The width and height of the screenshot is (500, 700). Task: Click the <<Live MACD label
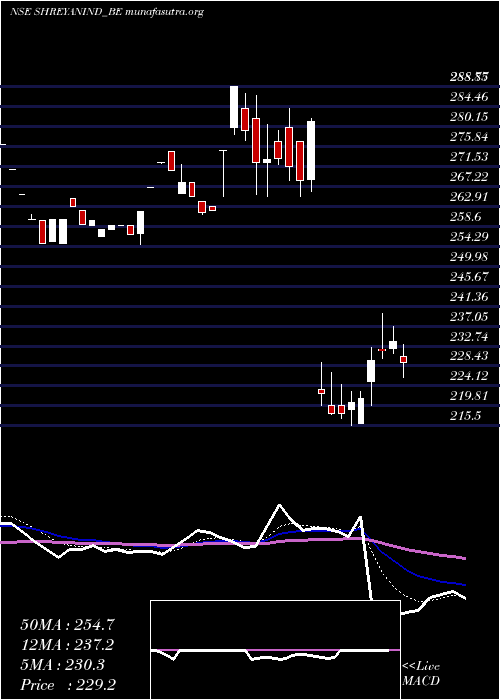click(421, 674)
